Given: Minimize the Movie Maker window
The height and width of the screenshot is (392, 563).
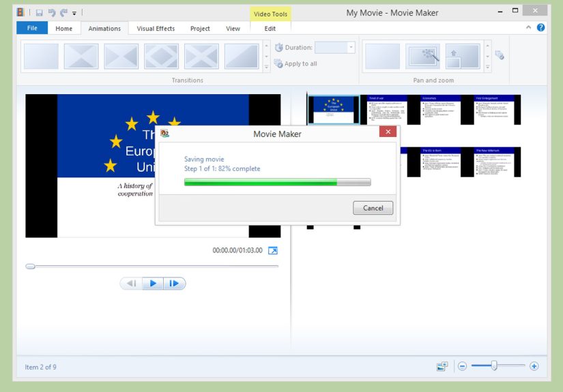Looking at the screenshot, I should click(500, 12).
